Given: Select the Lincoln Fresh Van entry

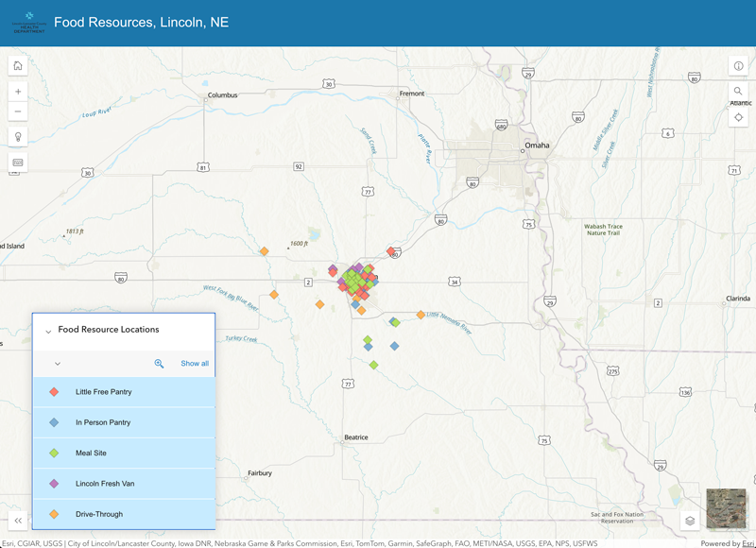Looking at the screenshot, I should pyautogui.click(x=123, y=484).
